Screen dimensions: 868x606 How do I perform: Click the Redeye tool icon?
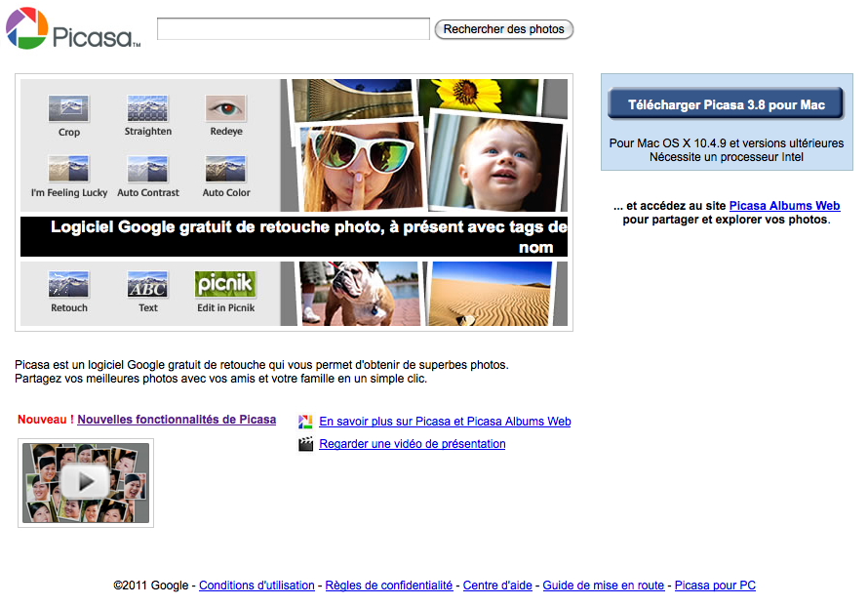tap(225, 107)
